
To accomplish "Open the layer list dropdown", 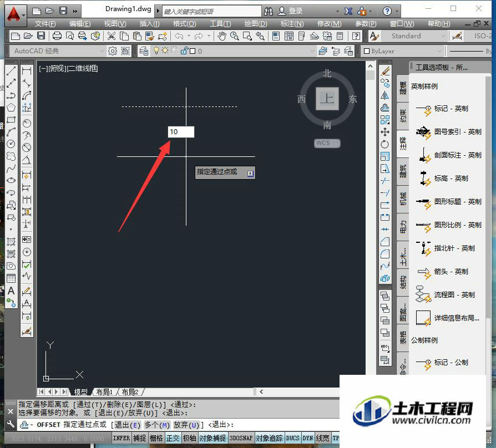I will click(x=233, y=51).
